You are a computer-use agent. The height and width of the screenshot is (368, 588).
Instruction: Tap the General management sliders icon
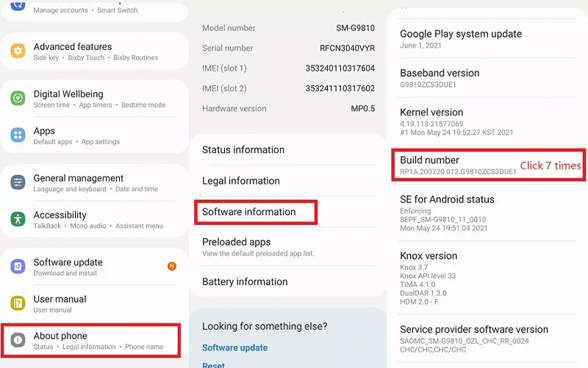18,183
